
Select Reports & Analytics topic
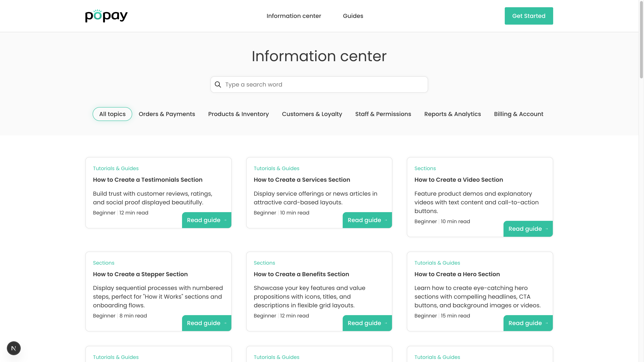[x=452, y=114]
